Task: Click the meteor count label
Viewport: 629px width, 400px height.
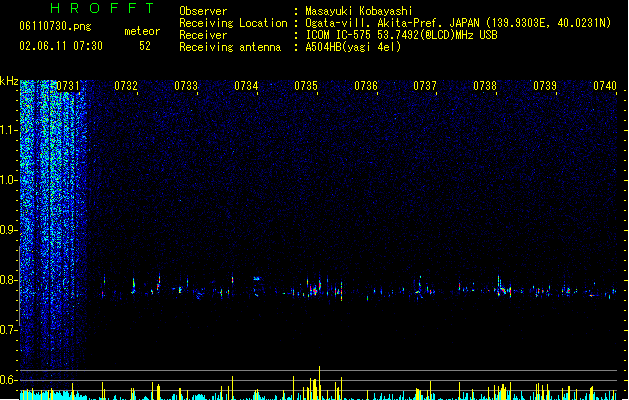Action: coord(142,31)
